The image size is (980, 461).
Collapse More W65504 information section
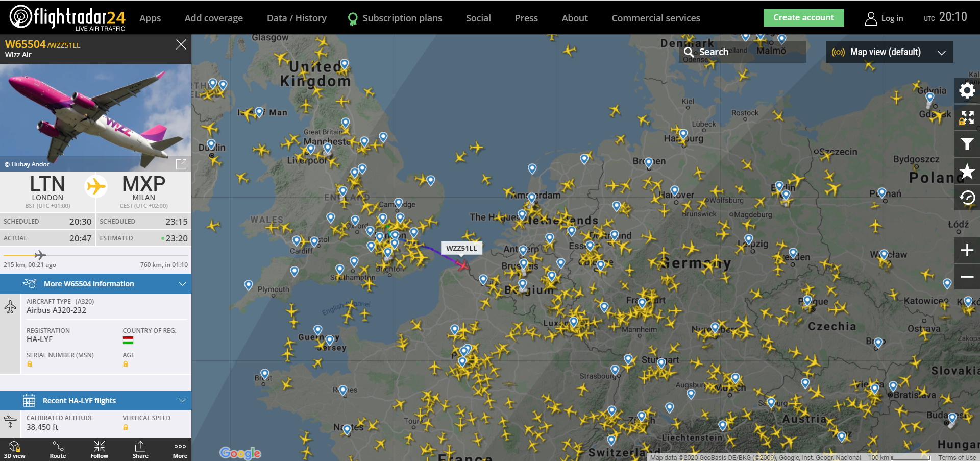(95, 284)
